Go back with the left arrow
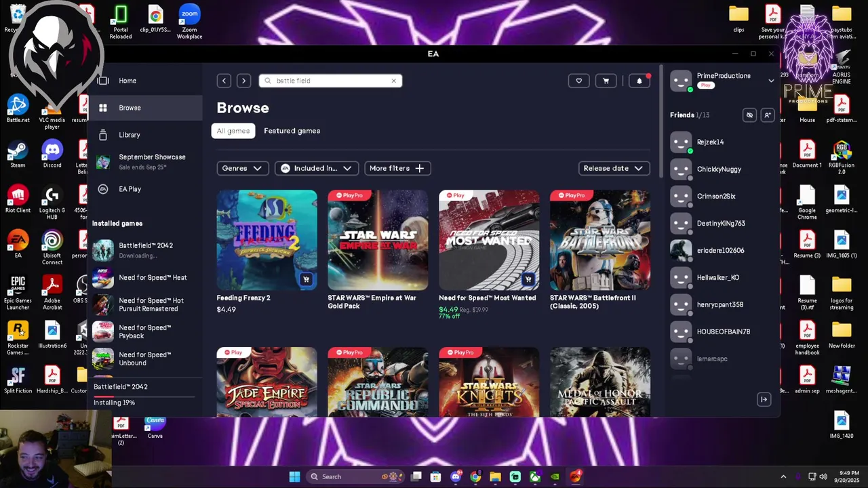 pos(224,81)
